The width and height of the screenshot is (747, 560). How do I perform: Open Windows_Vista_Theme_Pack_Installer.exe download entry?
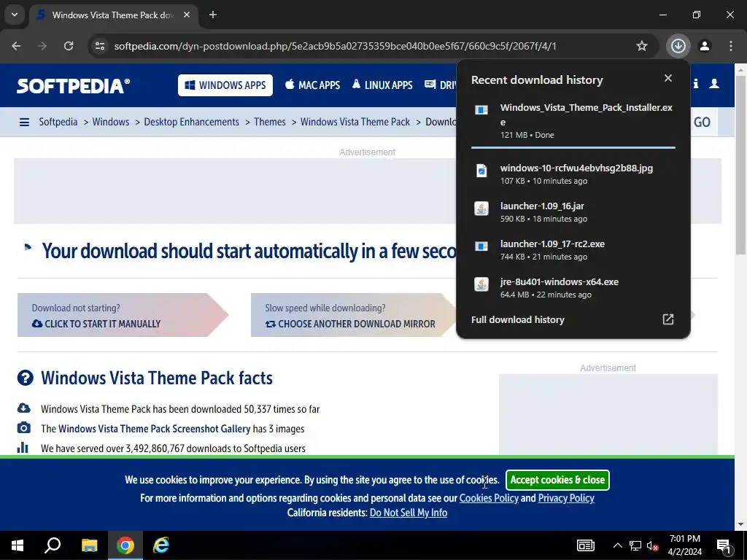pyautogui.click(x=573, y=121)
